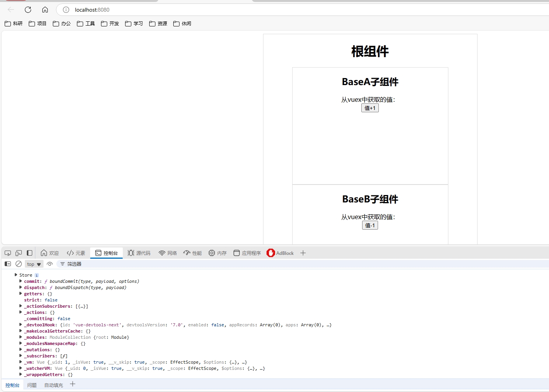The height and width of the screenshot is (392, 549).
Task: Click the 筛选器 filter input
Action: [303, 264]
